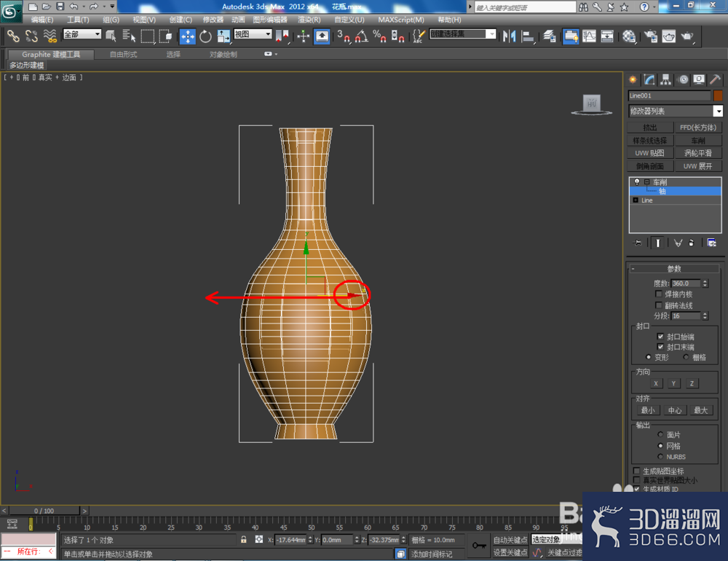The image size is (728, 561).
Task: Click the 最大 align button
Action: click(x=700, y=410)
